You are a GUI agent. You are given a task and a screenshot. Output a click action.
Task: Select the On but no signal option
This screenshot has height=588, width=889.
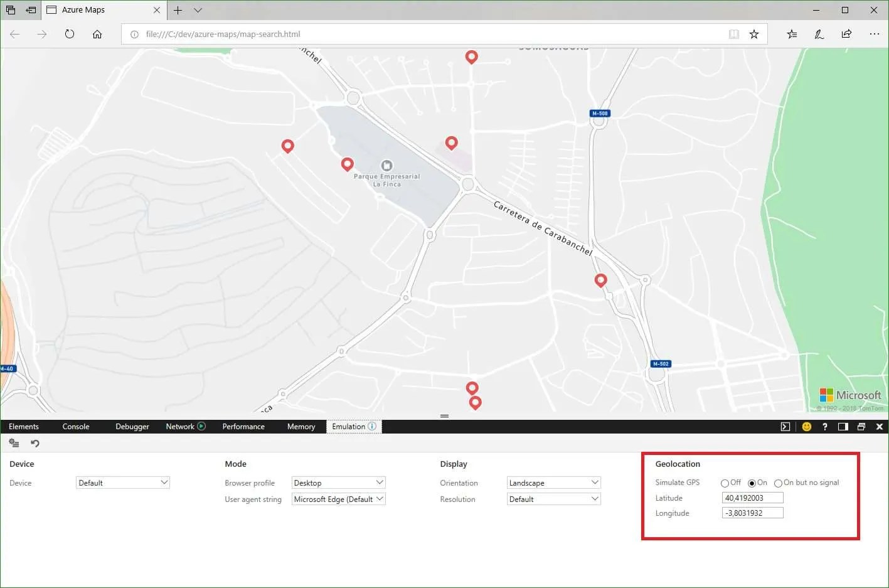click(x=778, y=483)
